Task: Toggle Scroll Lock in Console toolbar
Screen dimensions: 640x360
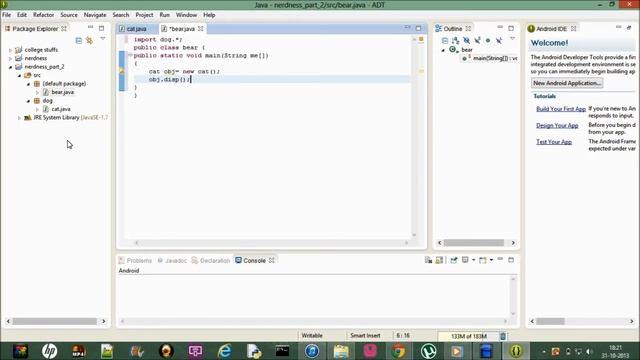Action: tap(439, 260)
